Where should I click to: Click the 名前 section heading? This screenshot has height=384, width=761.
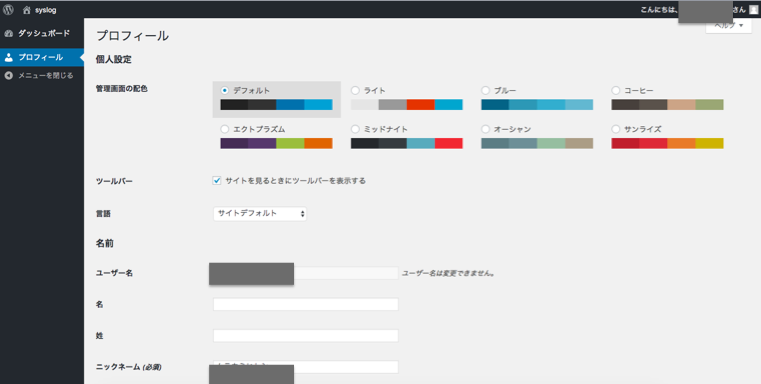point(105,243)
